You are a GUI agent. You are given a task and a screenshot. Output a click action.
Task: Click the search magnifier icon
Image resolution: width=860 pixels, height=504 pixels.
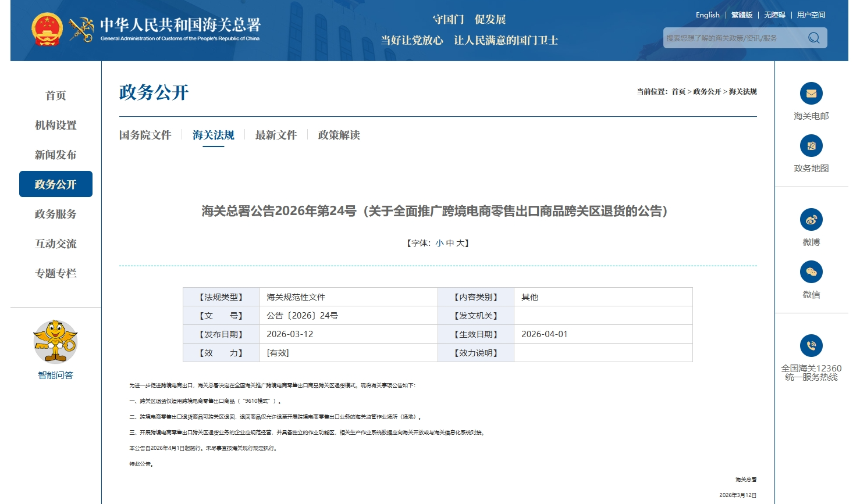[813, 38]
